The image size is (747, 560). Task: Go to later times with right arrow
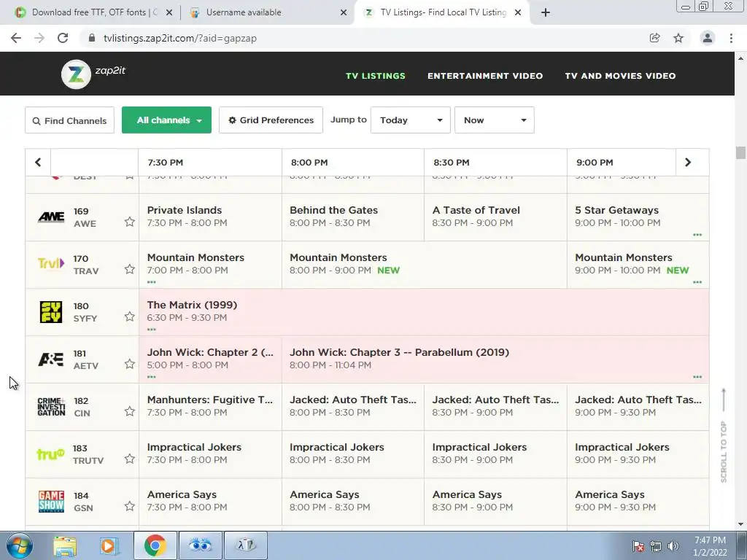click(x=688, y=163)
